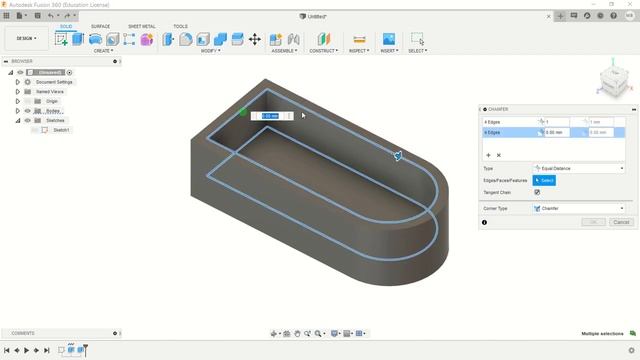Expand Bodies node
Image resolution: width=640 pixels, height=360 pixels.
18,111
